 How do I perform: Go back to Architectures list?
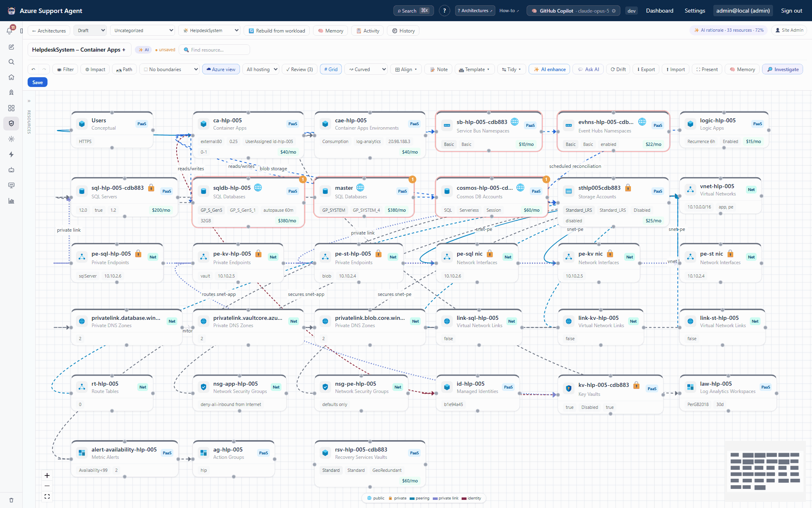pos(49,30)
